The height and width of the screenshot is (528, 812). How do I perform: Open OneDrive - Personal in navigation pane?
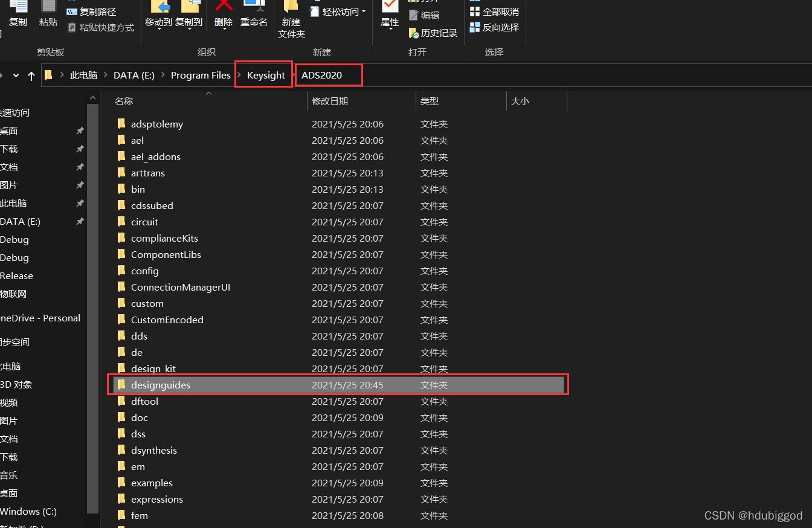[40, 318]
